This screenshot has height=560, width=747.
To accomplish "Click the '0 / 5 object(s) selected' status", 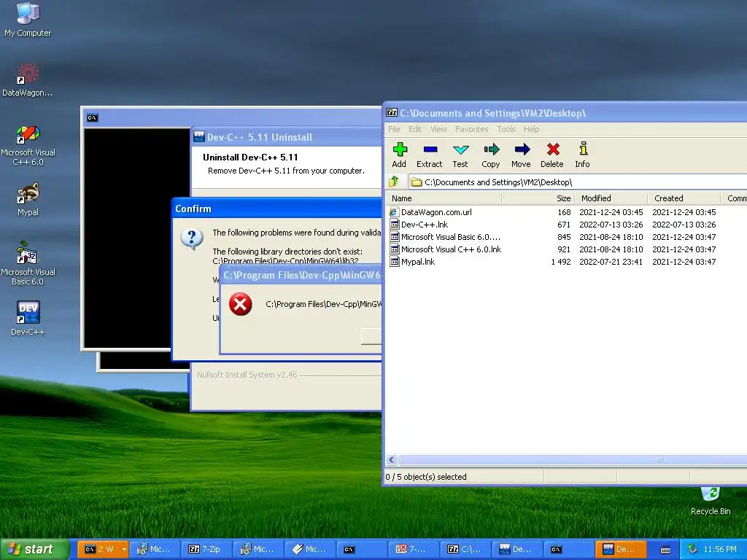I will pos(426,477).
